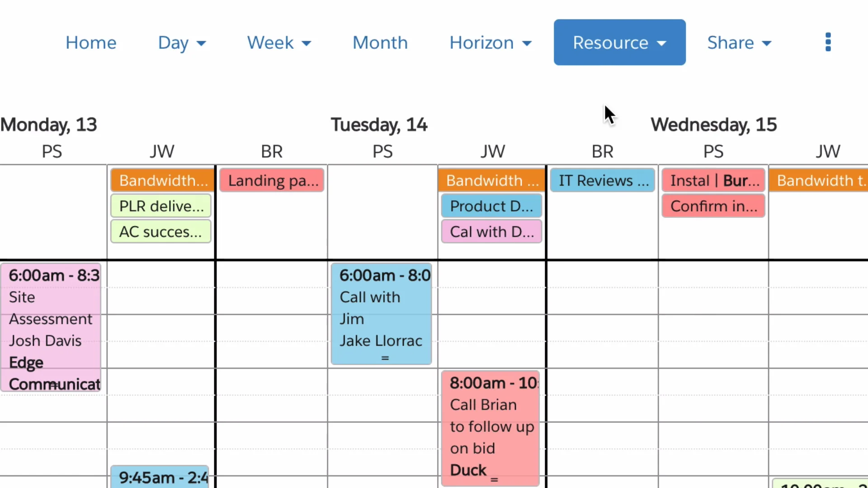Select the PLR delive... event
This screenshot has height=488, width=868.
[x=161, y=206]
